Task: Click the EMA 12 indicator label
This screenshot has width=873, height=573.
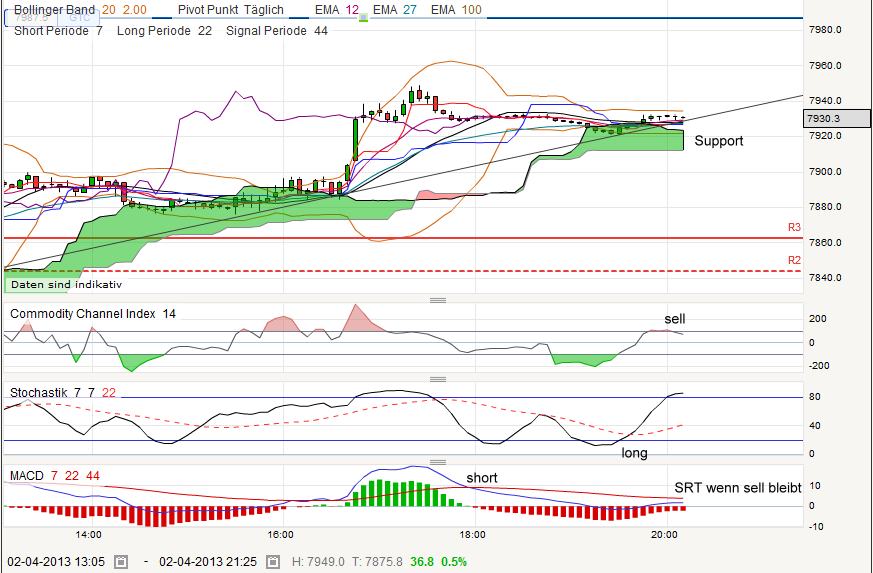Action: 336,9
